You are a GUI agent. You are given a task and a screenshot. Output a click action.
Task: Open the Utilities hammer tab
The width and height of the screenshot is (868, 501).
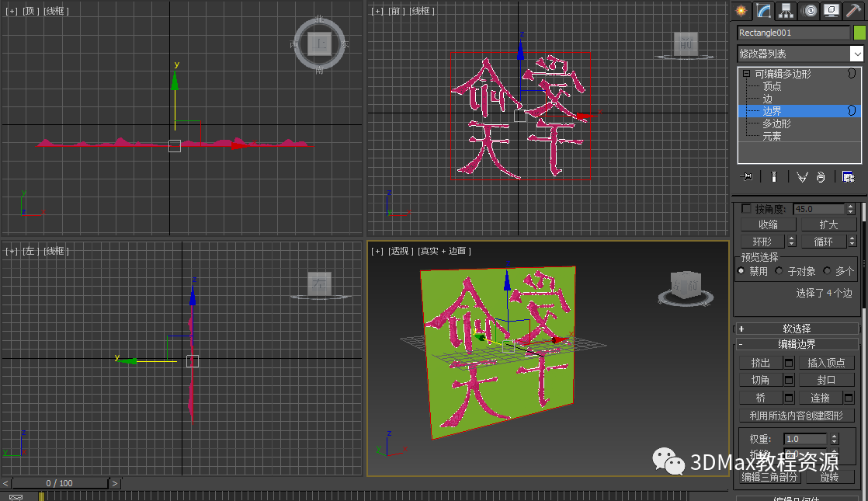[x=854, y=11]
